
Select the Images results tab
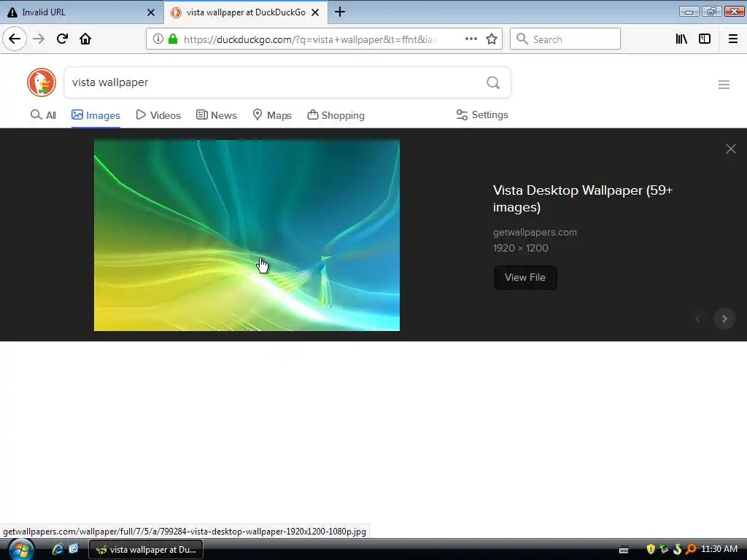tap(96, 115)
